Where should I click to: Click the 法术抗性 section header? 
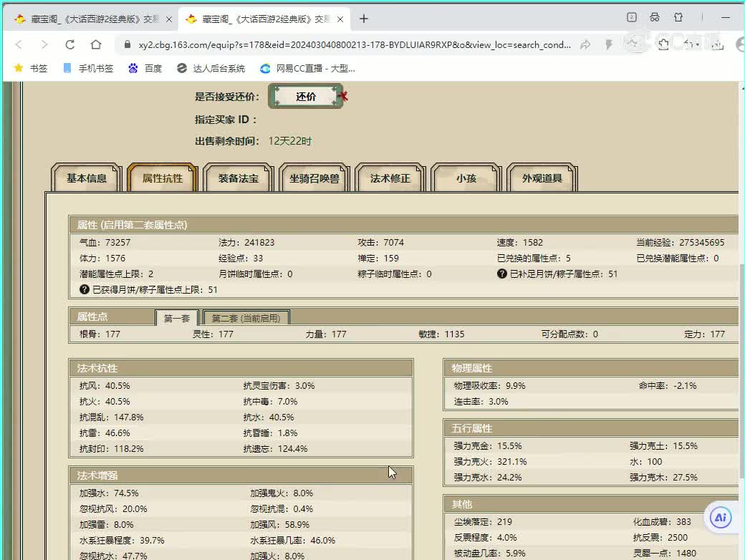tap(241, 368)
